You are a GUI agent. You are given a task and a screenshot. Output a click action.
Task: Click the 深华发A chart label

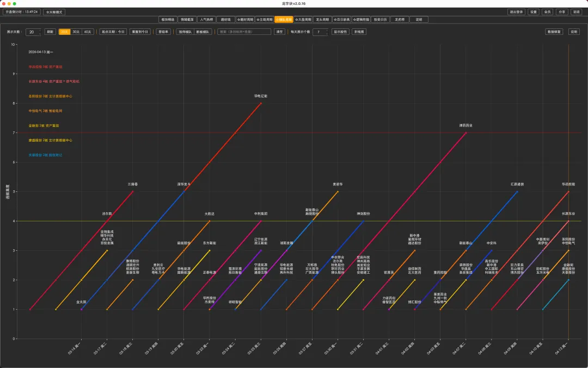coord(184,184)
